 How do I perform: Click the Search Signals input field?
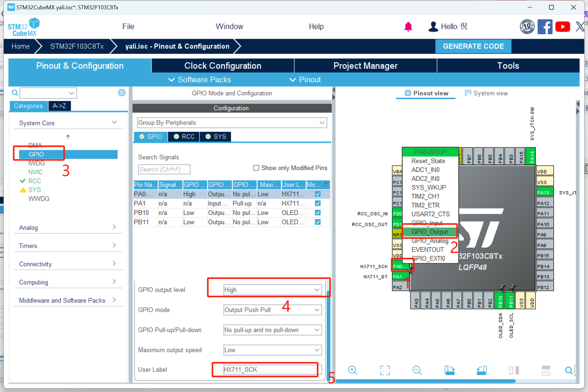click(x=164, y=169)
